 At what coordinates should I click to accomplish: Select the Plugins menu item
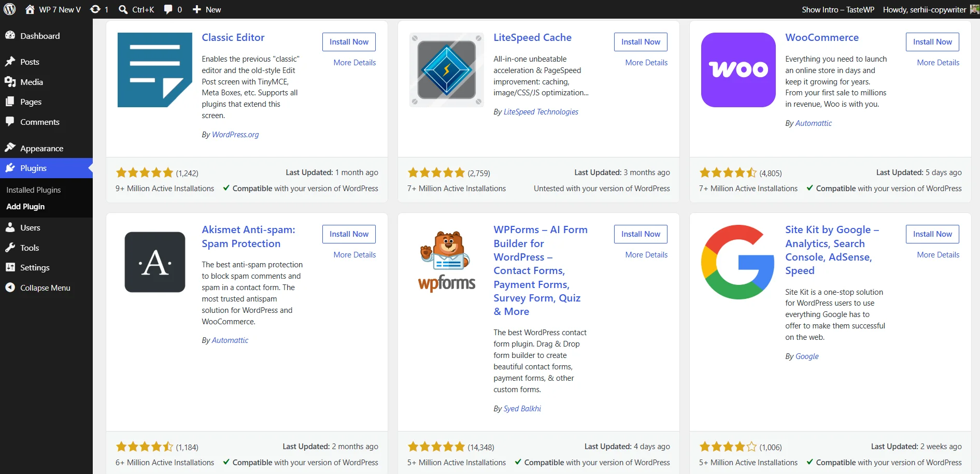click(x=46, y=168)
